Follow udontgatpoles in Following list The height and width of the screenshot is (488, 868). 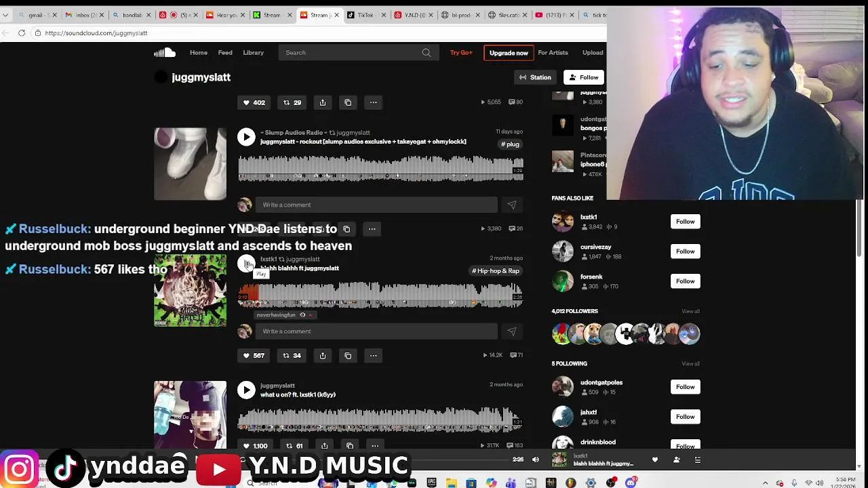[x=685, y=387]
